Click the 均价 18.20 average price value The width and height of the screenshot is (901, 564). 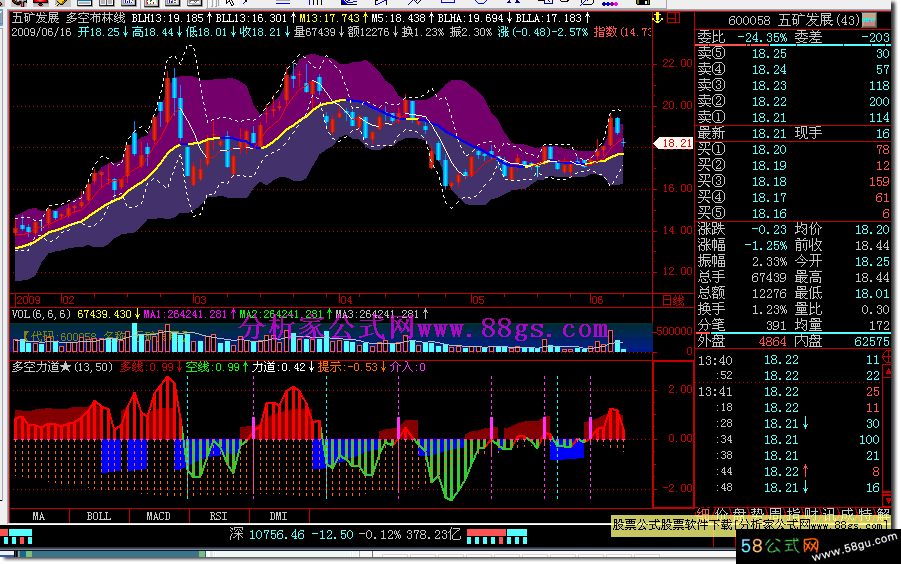[872, 230]
